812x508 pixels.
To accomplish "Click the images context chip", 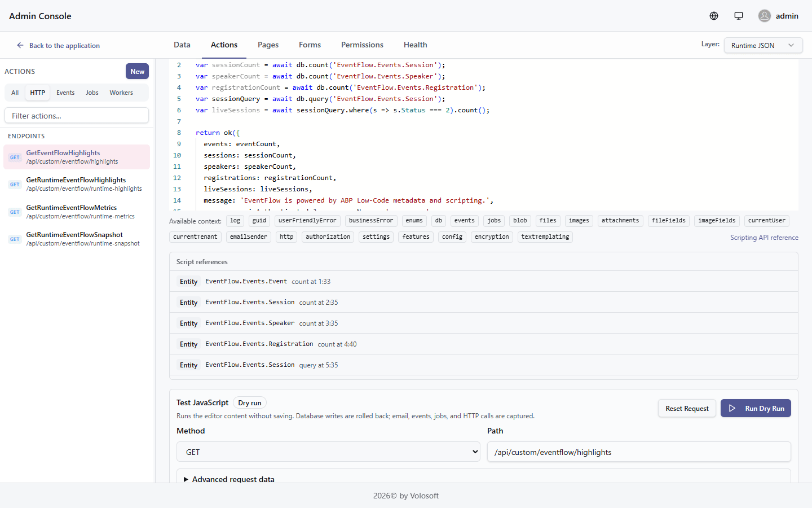I will point(579,221).
